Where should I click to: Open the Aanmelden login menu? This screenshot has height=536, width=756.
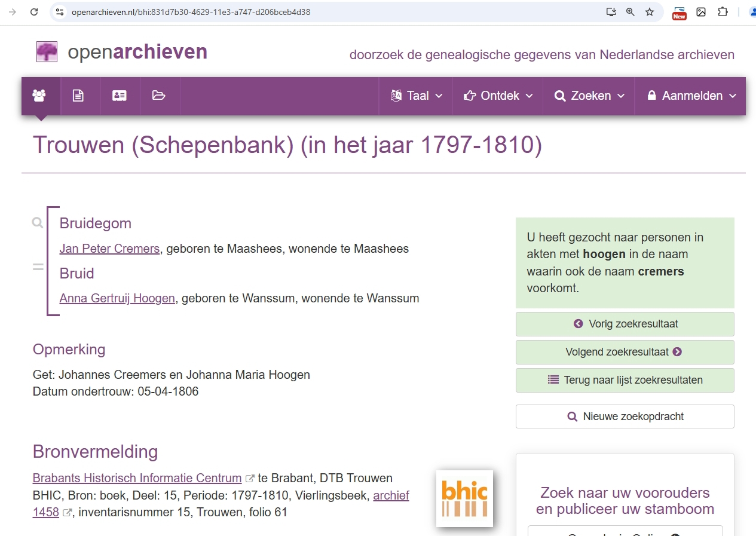pos(691,96)
